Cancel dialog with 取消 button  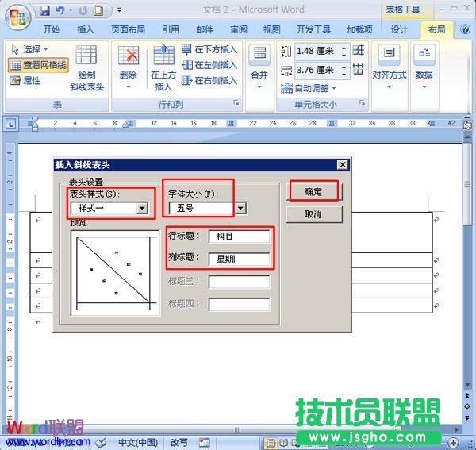(x=314, y=214)
